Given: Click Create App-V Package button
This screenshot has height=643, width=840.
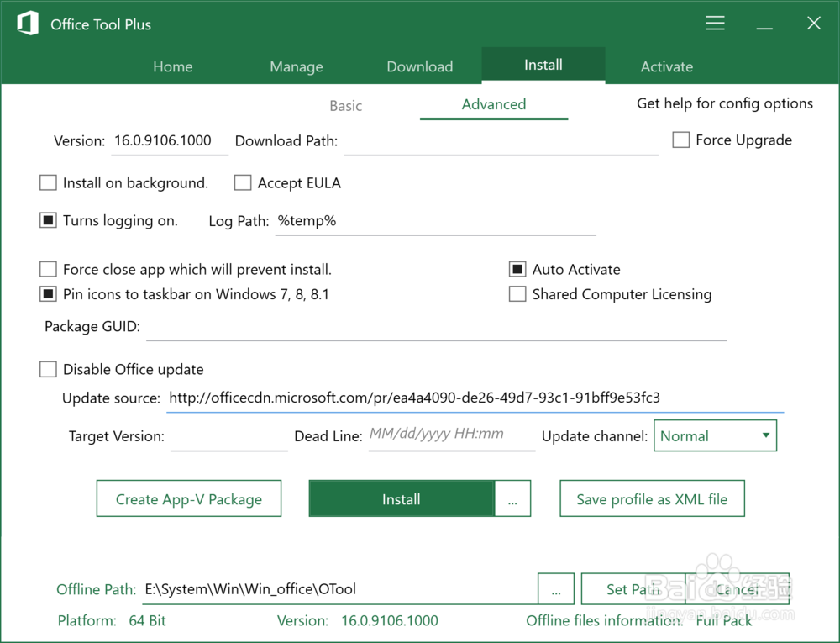Looking at the screenshot, I should click(x=188, y=499).
